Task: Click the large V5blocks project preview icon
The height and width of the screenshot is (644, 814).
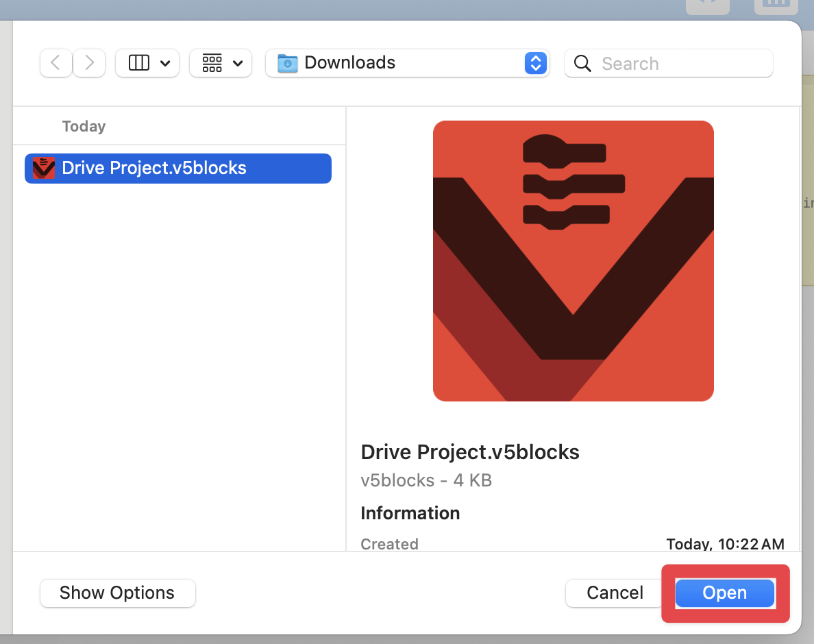Action: pyautogui.click(x=573, y=260)
